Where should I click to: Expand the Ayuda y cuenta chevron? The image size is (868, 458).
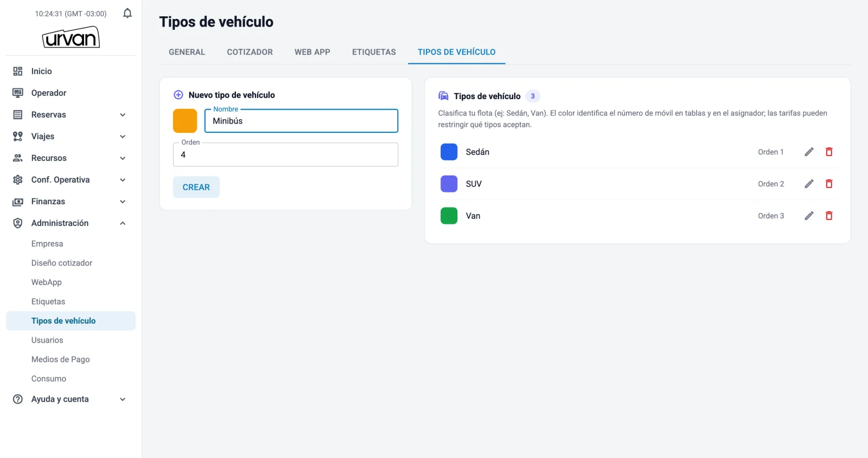click(x=123, y=399)
